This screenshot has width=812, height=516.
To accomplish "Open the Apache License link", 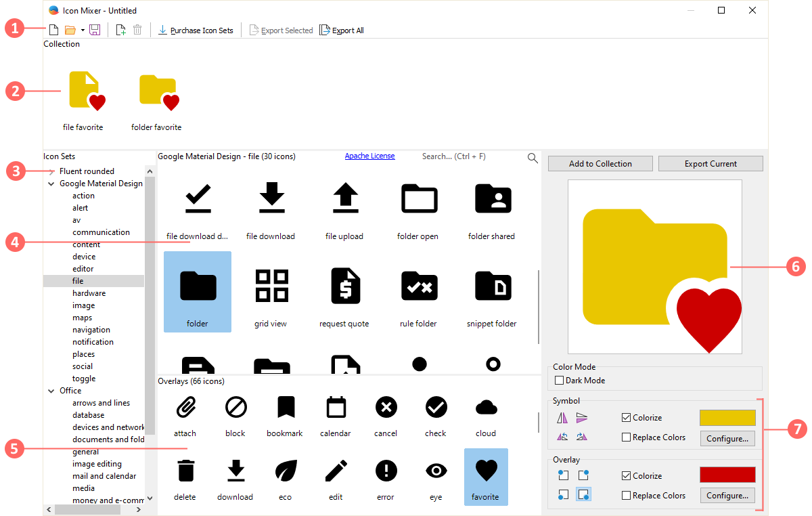I will [369, 156].
